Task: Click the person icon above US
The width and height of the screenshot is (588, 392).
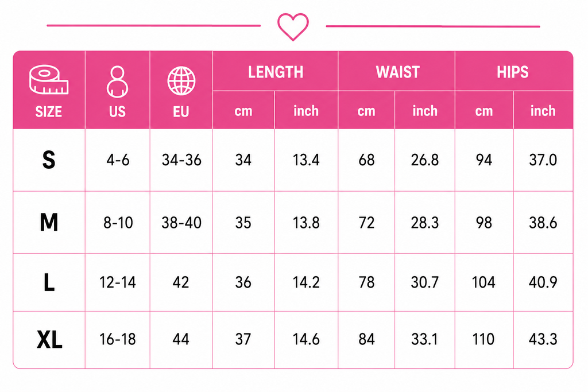Action: tap(117, 81)
